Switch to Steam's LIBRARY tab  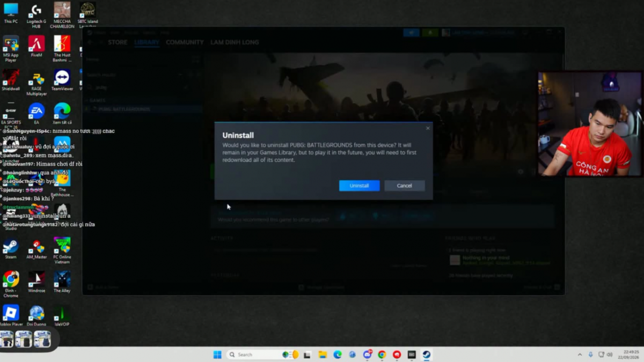[147, 42]
